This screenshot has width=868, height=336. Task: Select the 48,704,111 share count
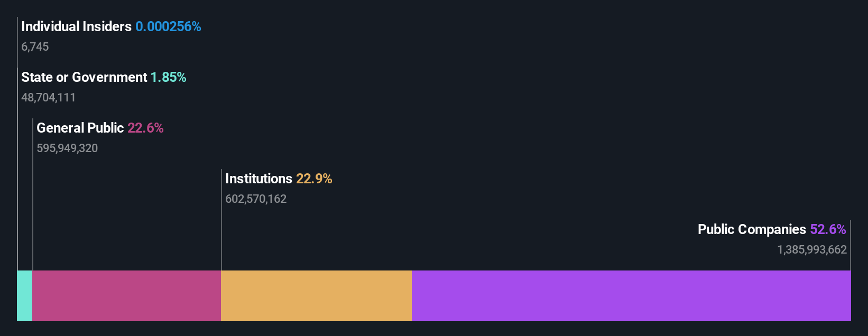pyautogui.click(x=49, y=97)
